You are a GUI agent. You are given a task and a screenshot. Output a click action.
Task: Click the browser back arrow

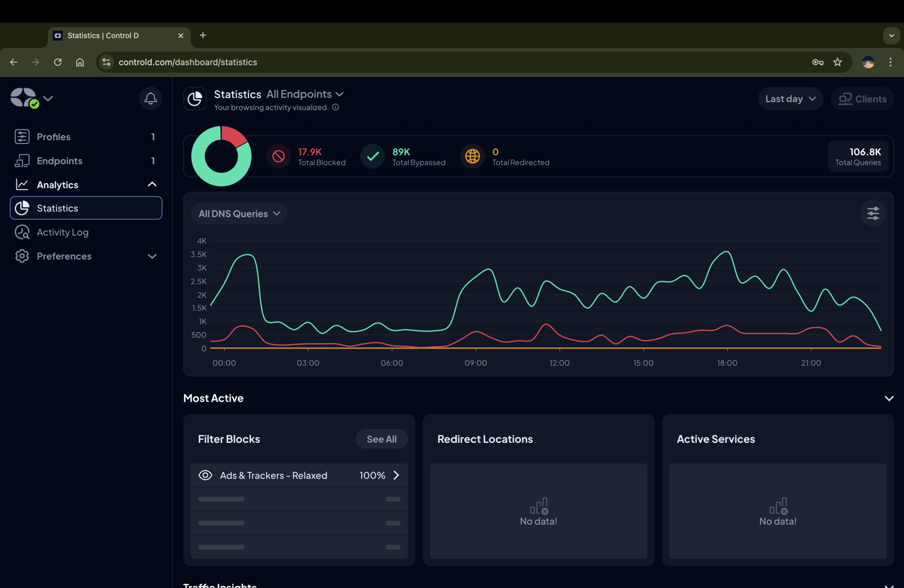pyautogui.click(x=14, y=62)
